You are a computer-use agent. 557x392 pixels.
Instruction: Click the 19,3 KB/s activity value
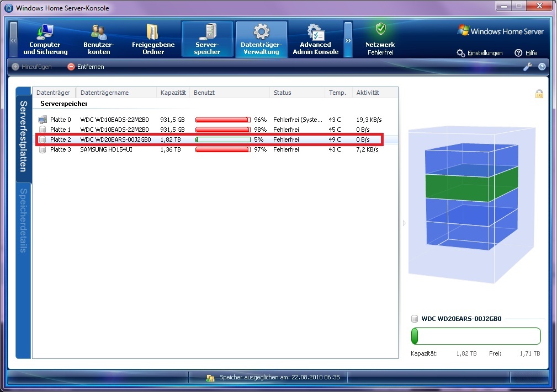pos(369,120)
